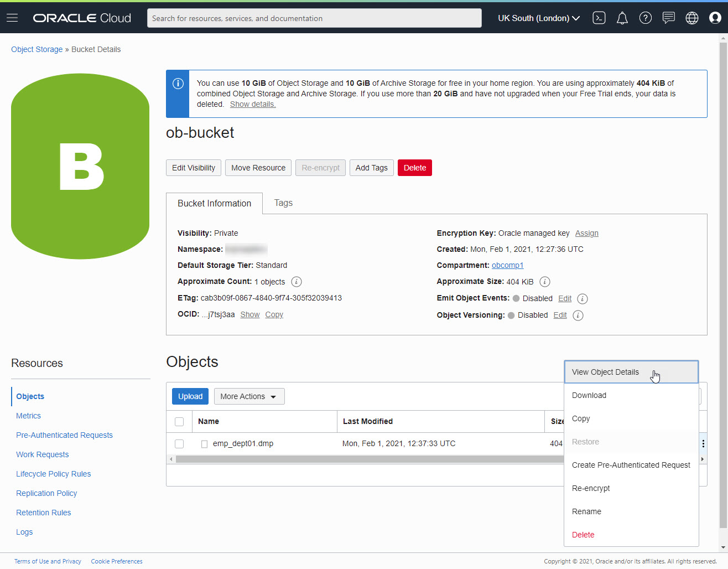Screen dimensions: 728x569
Task: Open the help question mark menu
Action: coord(645,18)
